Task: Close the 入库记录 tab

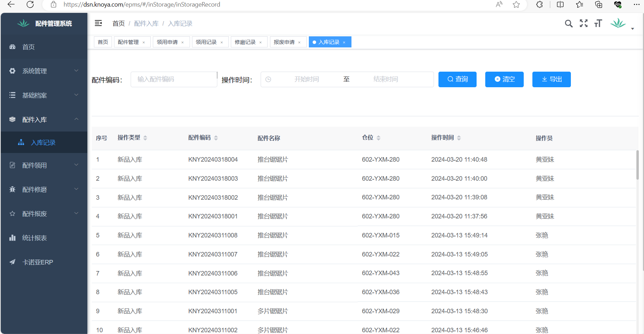Action: [344, 43]
